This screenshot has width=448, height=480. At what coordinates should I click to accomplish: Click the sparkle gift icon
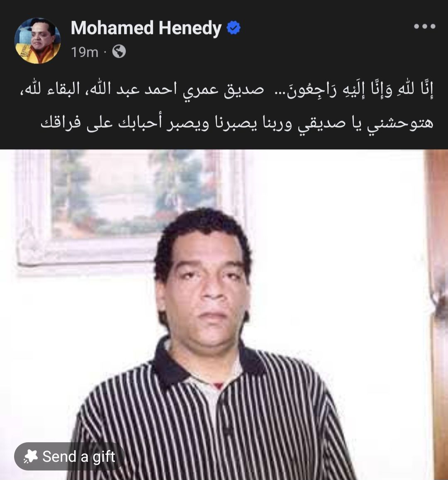(31, 456)
